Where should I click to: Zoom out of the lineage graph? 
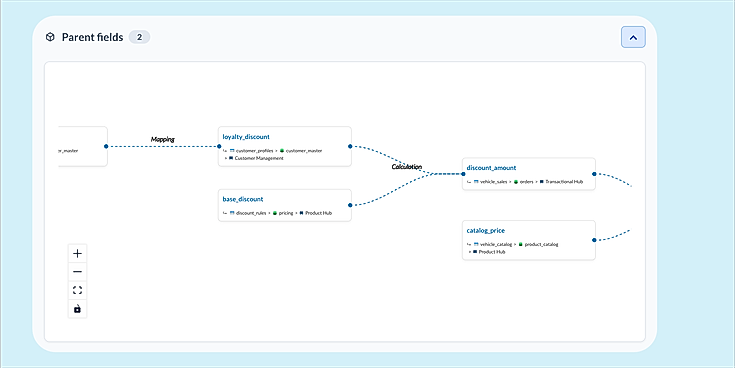(77, 272)
